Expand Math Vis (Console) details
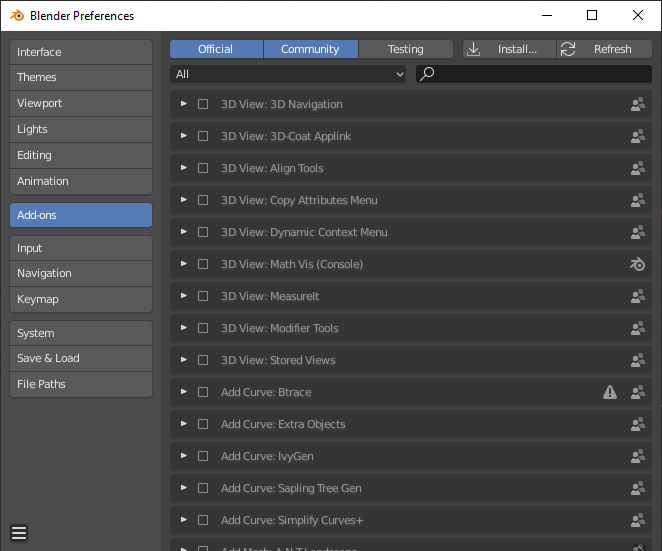 [x=184, y=264]
